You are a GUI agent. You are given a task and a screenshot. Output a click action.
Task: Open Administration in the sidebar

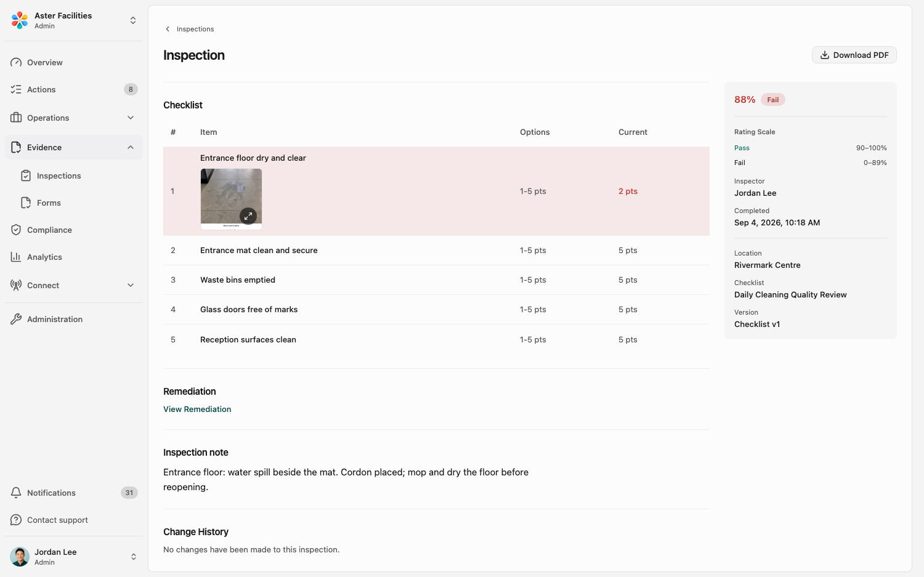point(74,319)
